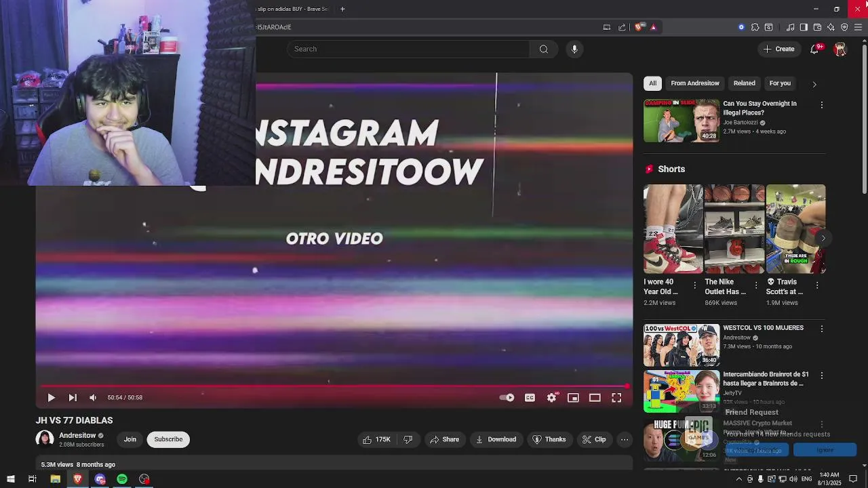Viewport: 868px width, 488px height.
Task: Skip to next video in player controls
Action: 73,398
